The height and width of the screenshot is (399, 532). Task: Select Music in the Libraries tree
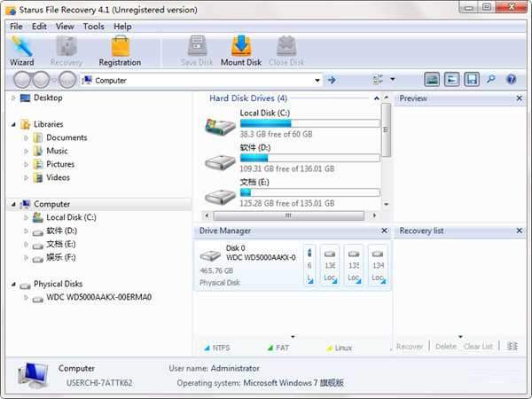point(57,151)
